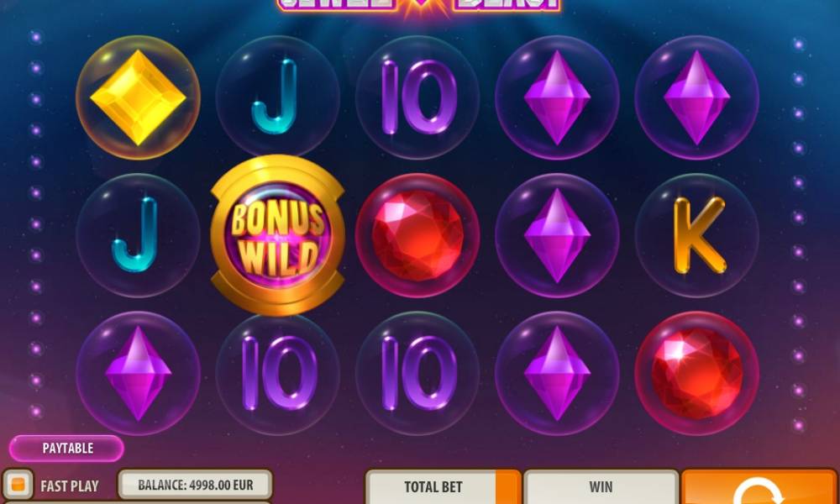
Task: Toggle the Fast Play checkbox
Action: tap(18, 485)
